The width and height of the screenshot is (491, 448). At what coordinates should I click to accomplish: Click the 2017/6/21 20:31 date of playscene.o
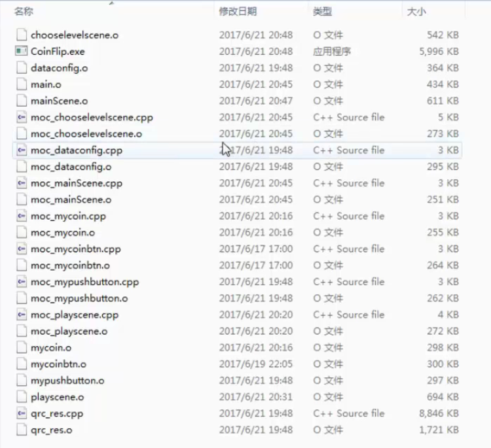[255, 397]
